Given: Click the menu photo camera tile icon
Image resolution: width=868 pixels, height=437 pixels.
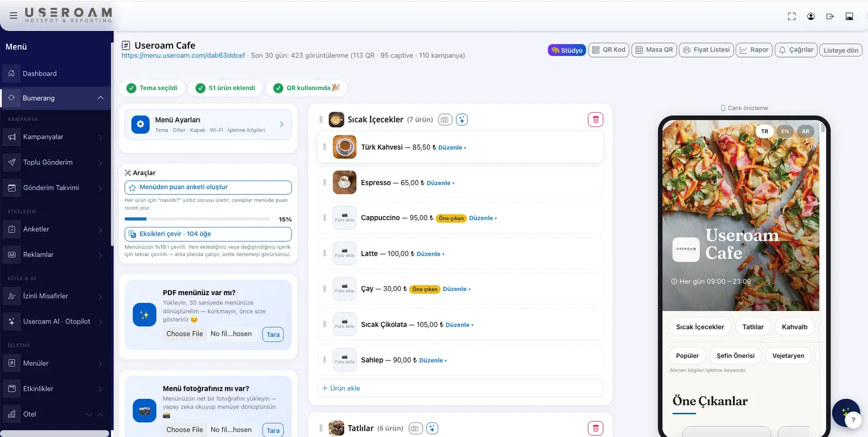Looking at the screenshot, I should (x=144, y=411).
